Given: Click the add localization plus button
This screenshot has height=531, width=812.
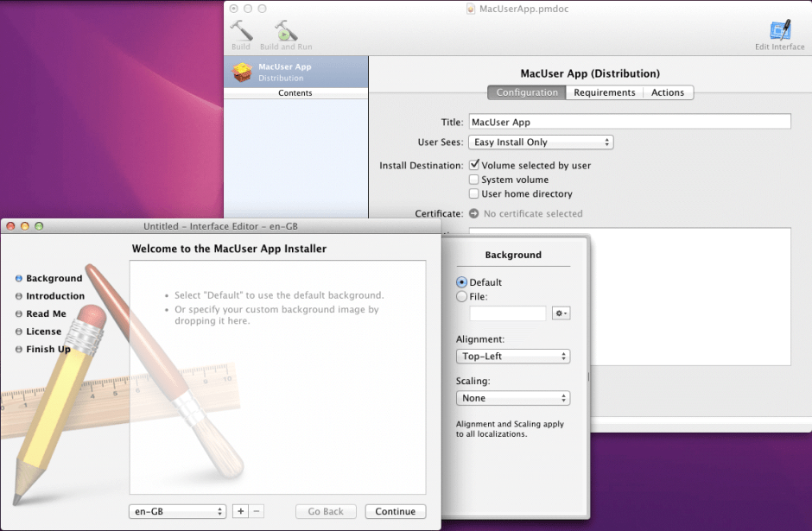Looking at the screenshot, I should [x=240, y=511].
